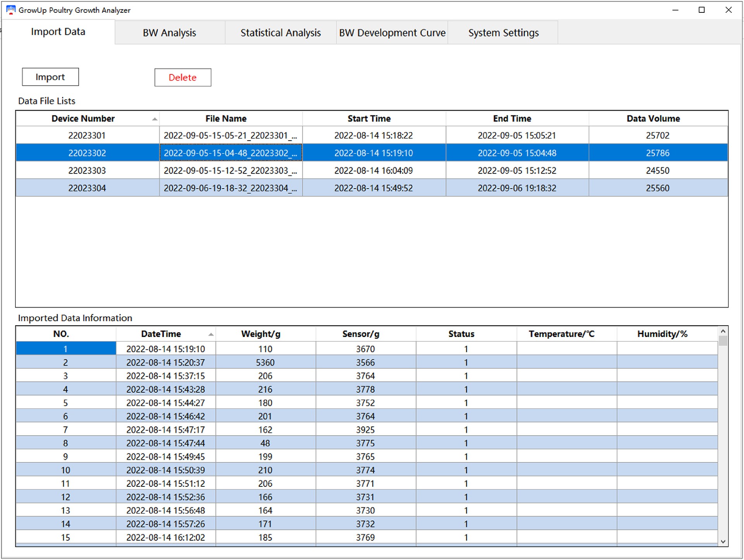Switch to Statistical Analysis tab
The height and width of the screenshot is (560, 744).
pyautogui.click(x=281, y=33)
